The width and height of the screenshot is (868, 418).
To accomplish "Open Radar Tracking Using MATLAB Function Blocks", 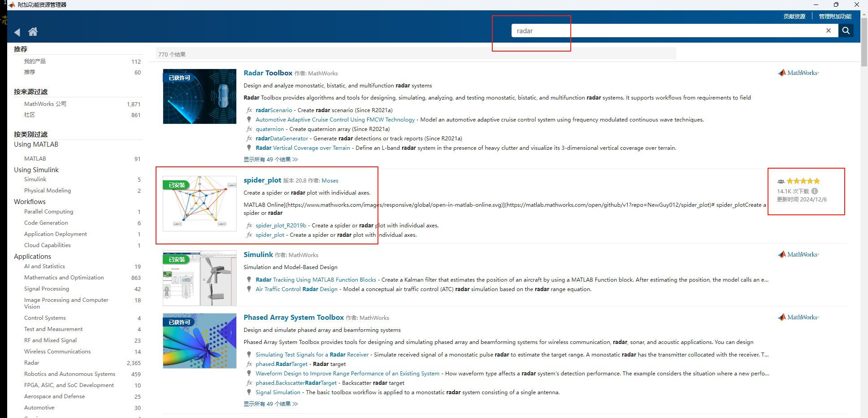I will 316,280.
